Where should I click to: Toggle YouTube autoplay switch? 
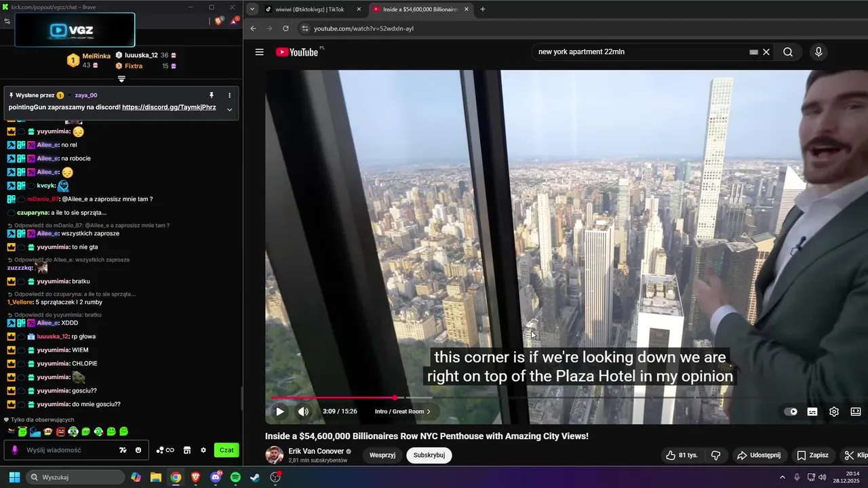click(x=791, y=411)
